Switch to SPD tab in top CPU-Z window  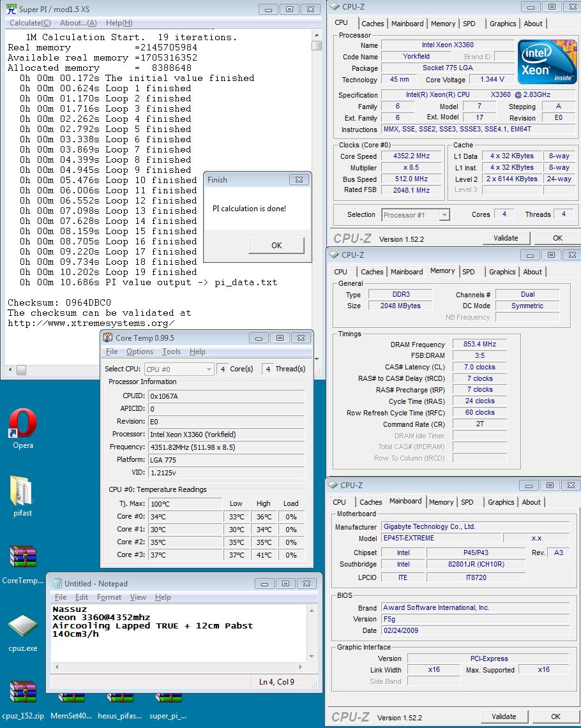[x=469, y=24]
